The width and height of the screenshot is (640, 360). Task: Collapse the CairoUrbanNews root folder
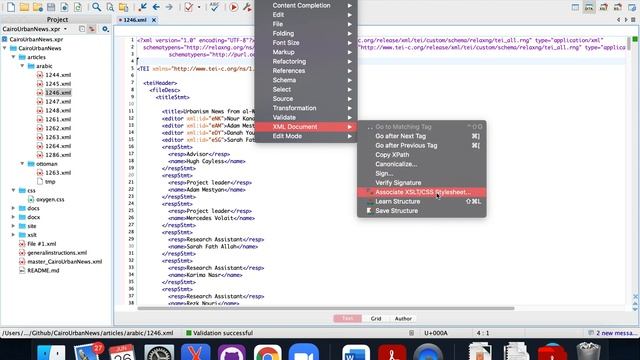tap(5, 48)
